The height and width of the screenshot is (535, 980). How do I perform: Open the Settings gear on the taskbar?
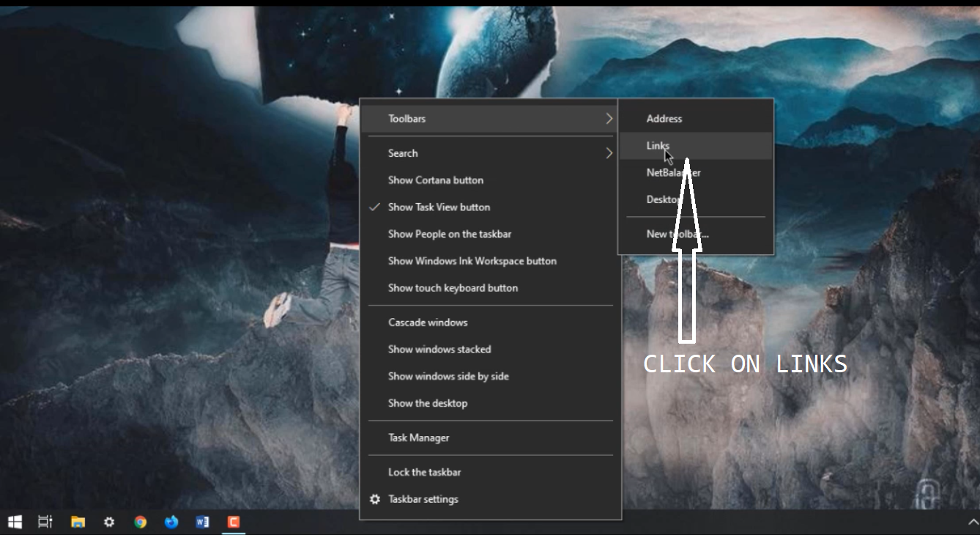point(109,522)
